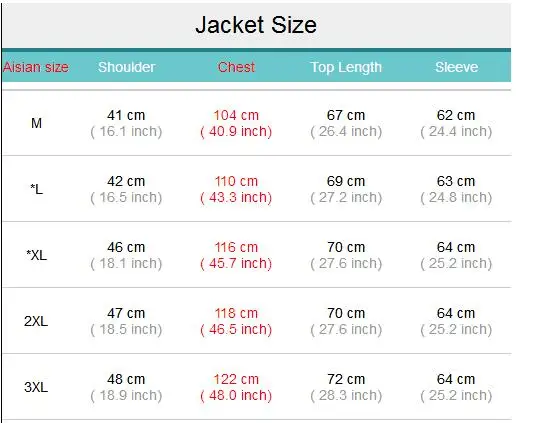Click the 62 cm sleeve value

[456, 115]
